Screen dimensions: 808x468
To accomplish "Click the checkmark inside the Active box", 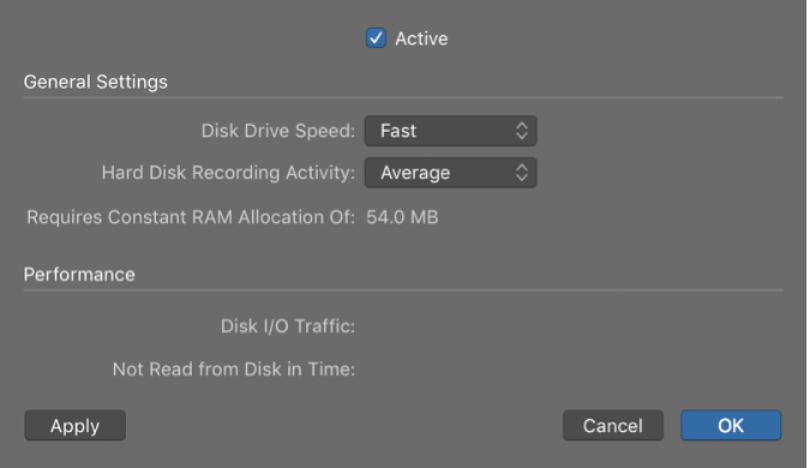I will [377, 39].
